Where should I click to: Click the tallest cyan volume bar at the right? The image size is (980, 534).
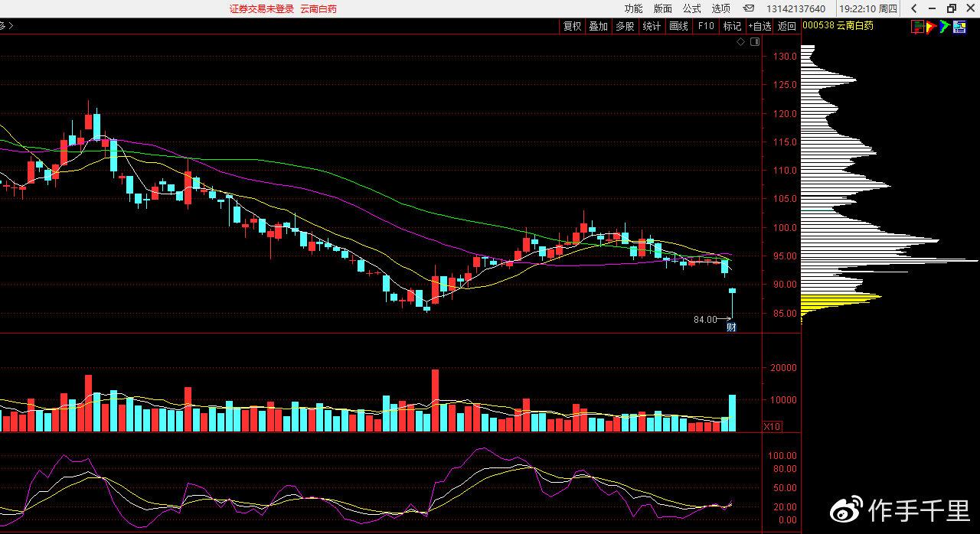(733, 413)
